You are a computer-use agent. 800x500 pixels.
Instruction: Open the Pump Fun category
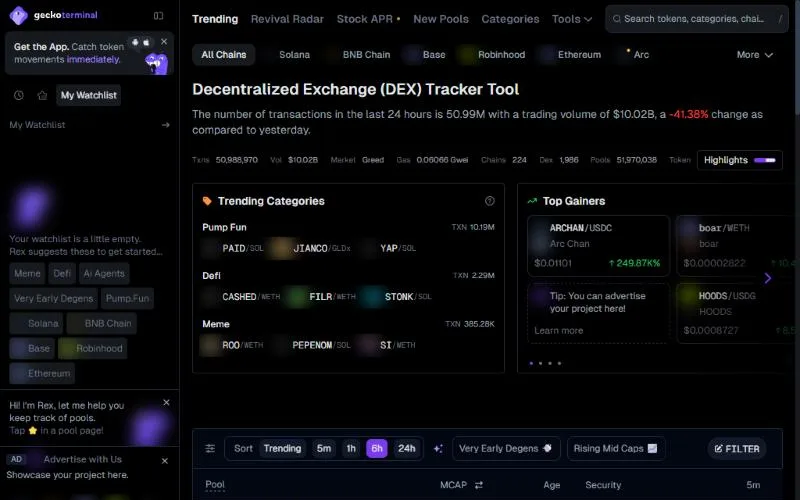tap(224, 228)
